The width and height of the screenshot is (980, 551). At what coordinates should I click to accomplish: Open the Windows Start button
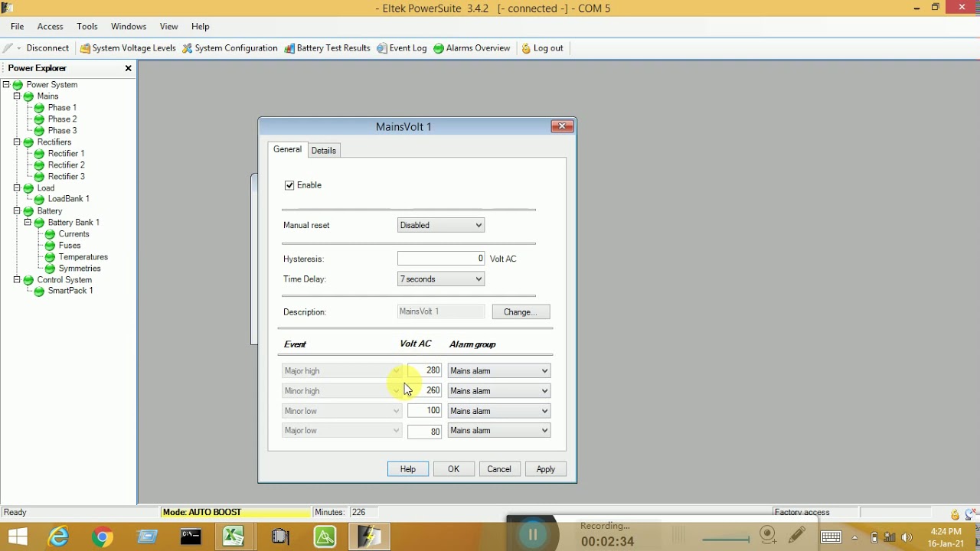[17, 536]
